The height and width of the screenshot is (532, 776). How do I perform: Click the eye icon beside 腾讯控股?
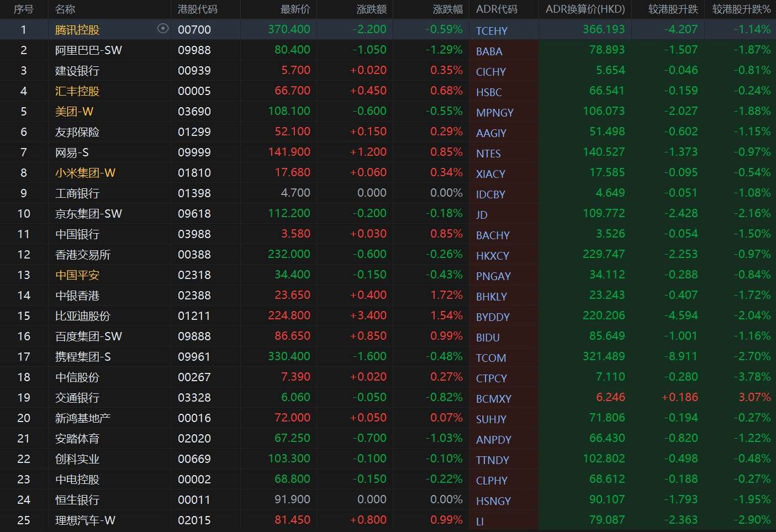tap(162, 29)
